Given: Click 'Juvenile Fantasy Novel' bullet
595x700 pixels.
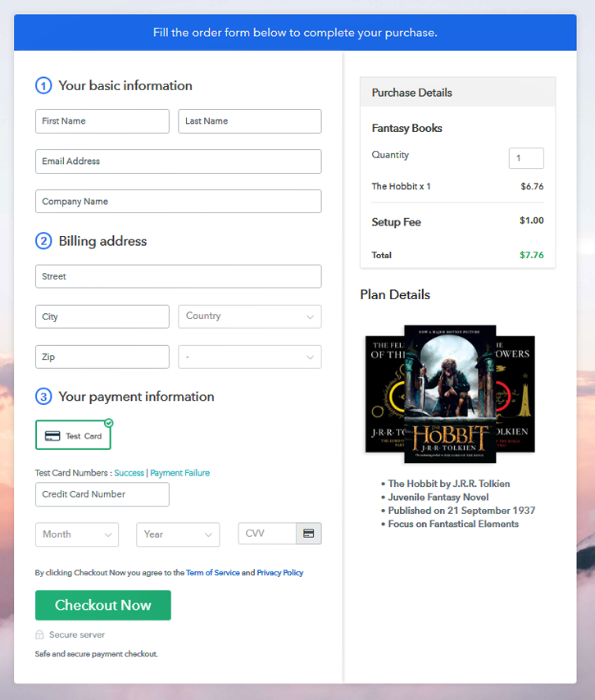Looking at the screenshot, I should (438, 497).
